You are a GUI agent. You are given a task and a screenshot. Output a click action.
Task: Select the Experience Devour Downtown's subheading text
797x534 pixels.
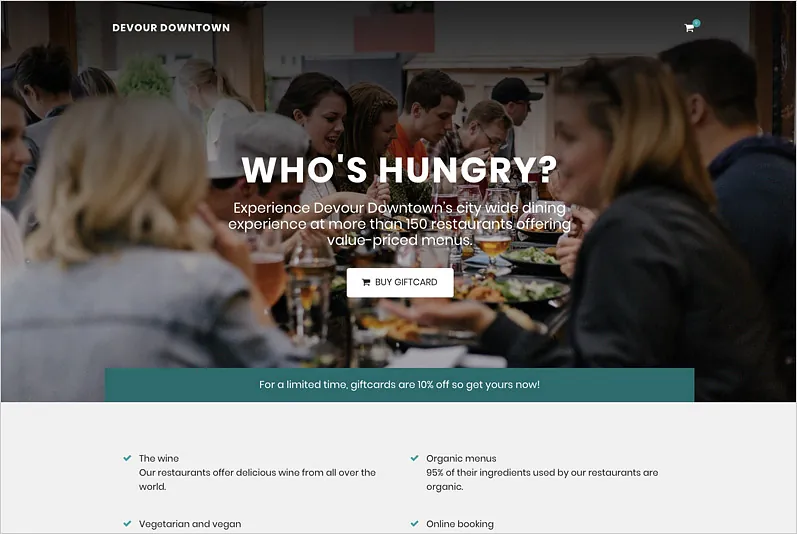click(x=400, y=224)
